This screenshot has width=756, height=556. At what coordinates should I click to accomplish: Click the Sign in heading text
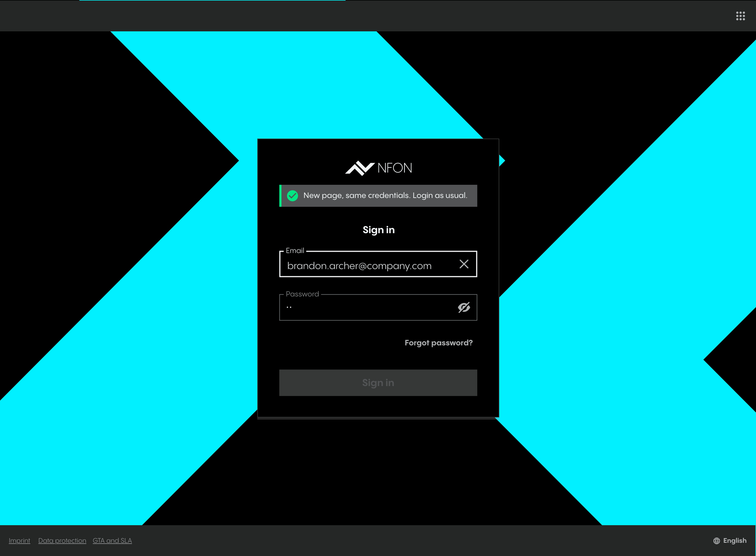(378, 230)
